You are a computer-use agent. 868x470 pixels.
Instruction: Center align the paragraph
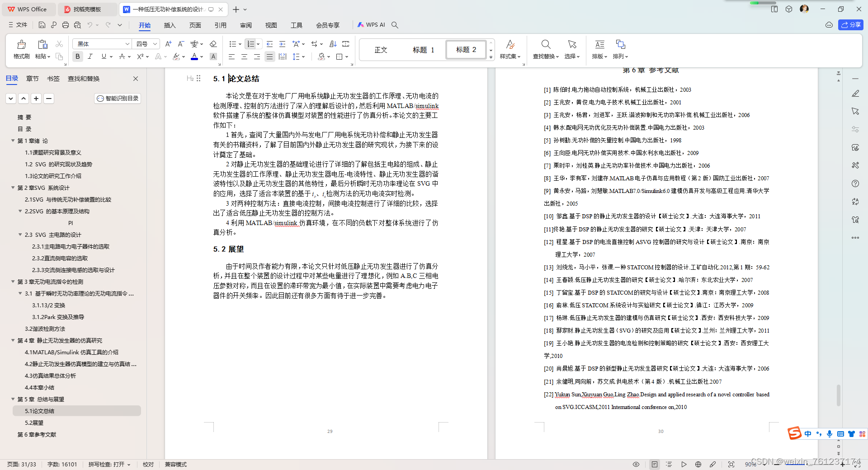coord(244,56)
